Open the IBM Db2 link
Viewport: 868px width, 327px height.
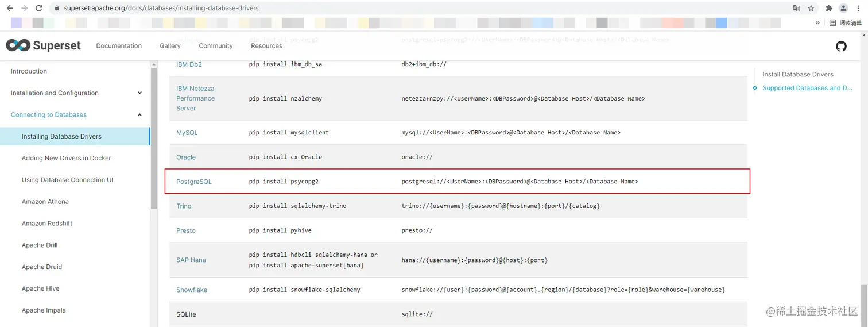189,64
